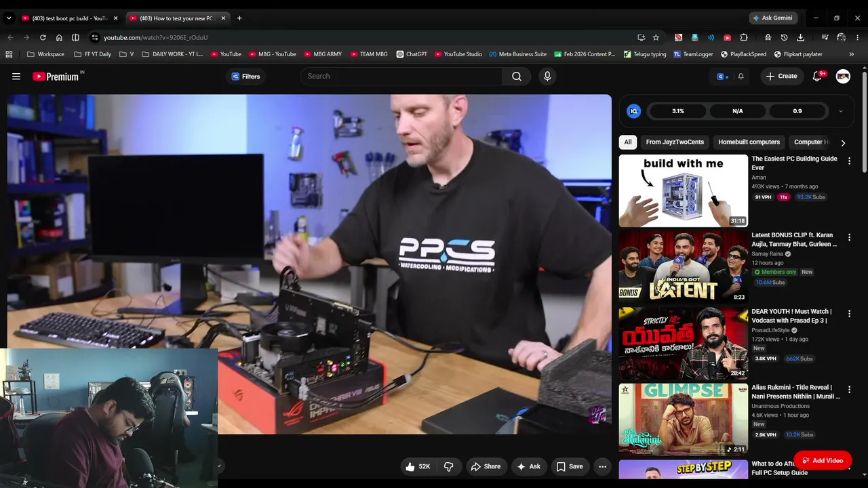This screenshot has width=868, height=488.
Task: Open a new browser tab
Action: [239, 18]
